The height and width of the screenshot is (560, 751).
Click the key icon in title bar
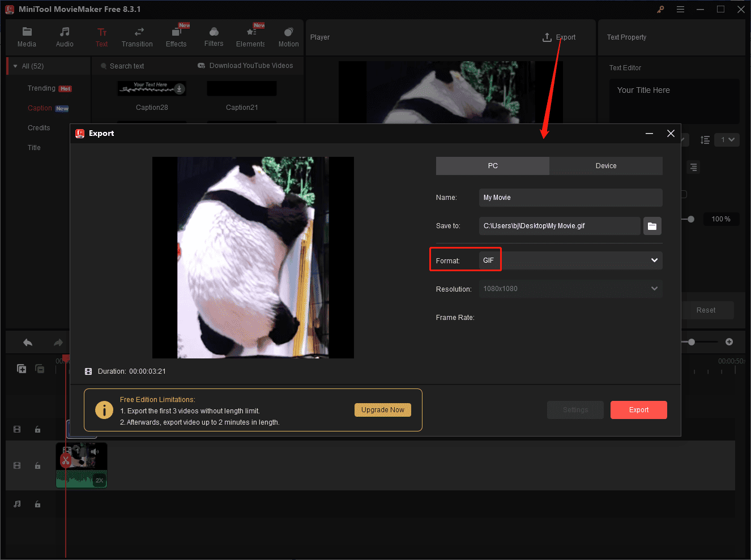[660, 9]
